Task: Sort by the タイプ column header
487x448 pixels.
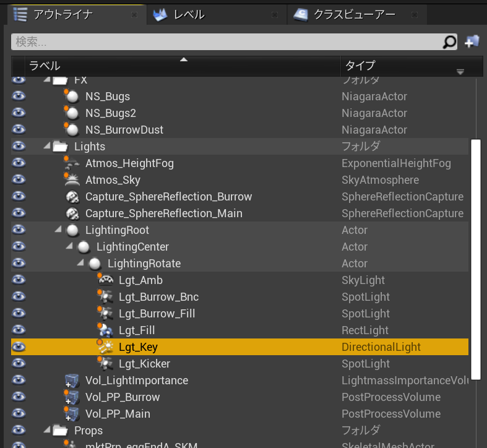Action: click(412, 66)
